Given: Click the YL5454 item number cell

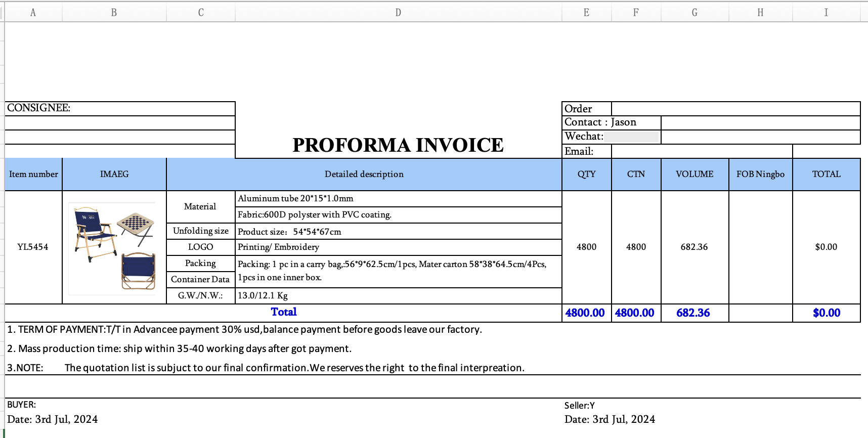Looking at the screenshot, I should (x=33, y=247).
